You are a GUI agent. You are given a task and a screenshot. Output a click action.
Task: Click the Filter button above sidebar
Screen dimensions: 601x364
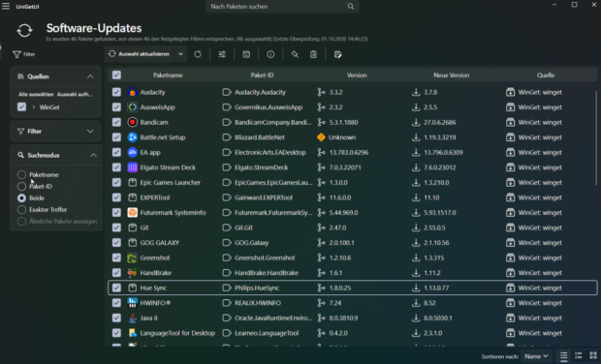click(x=24, y=54)
